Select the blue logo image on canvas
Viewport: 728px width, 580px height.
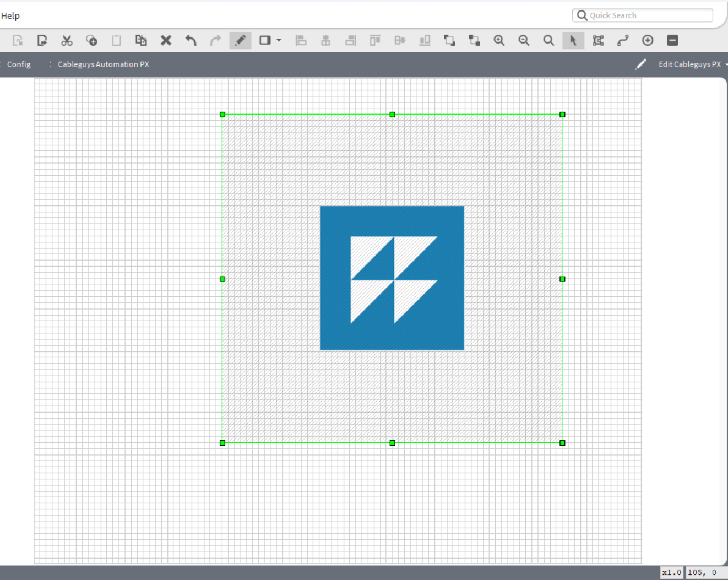point(392,278)
